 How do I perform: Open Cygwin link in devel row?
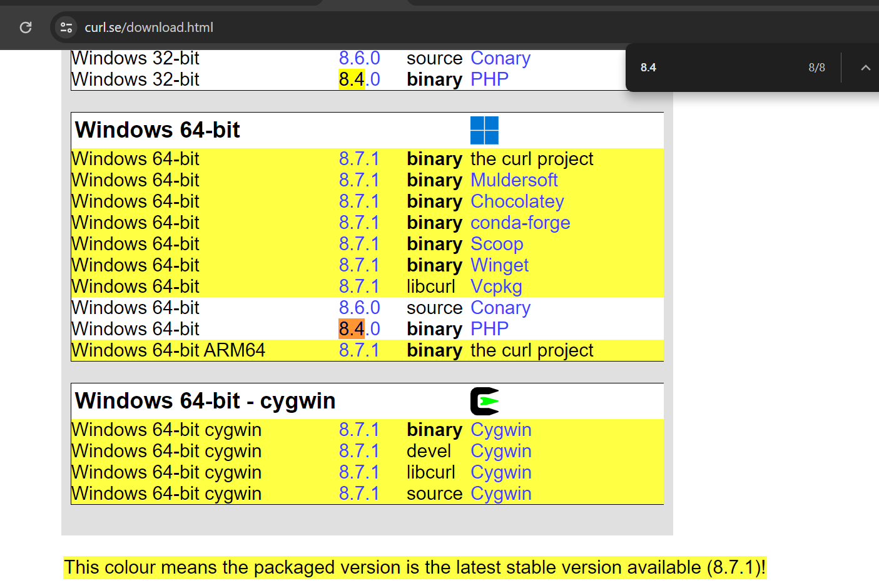pyautogui.click(x=501, y=451)
